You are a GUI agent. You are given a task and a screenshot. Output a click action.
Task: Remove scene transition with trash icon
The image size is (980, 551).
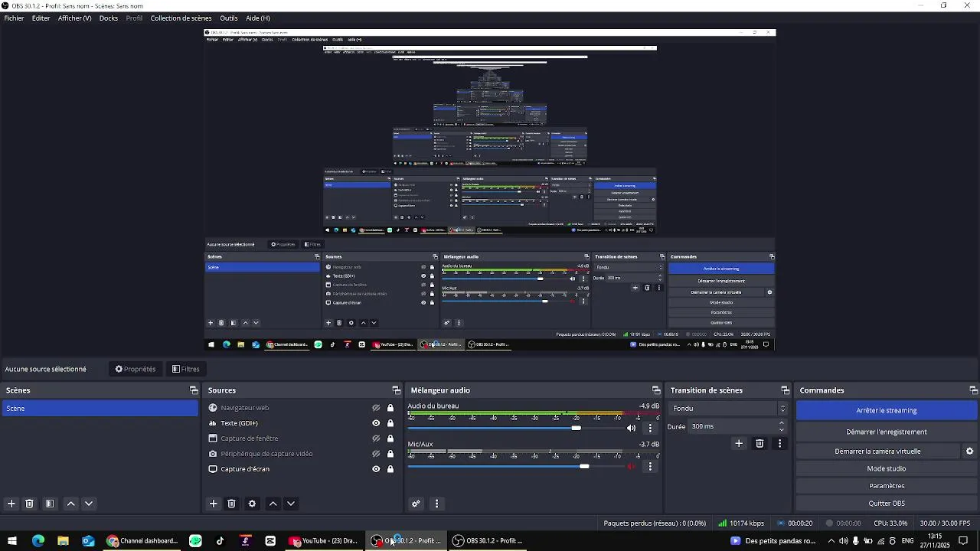(x=759, y=443)
